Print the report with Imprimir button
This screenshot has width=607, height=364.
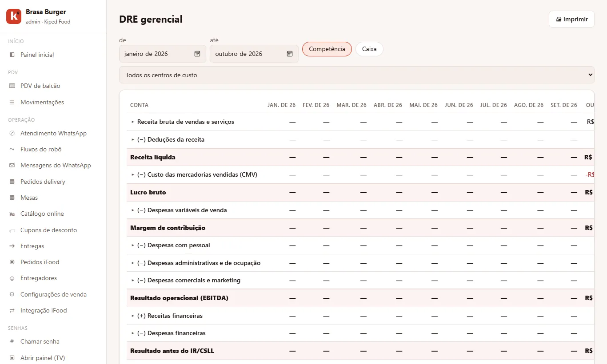571,19
